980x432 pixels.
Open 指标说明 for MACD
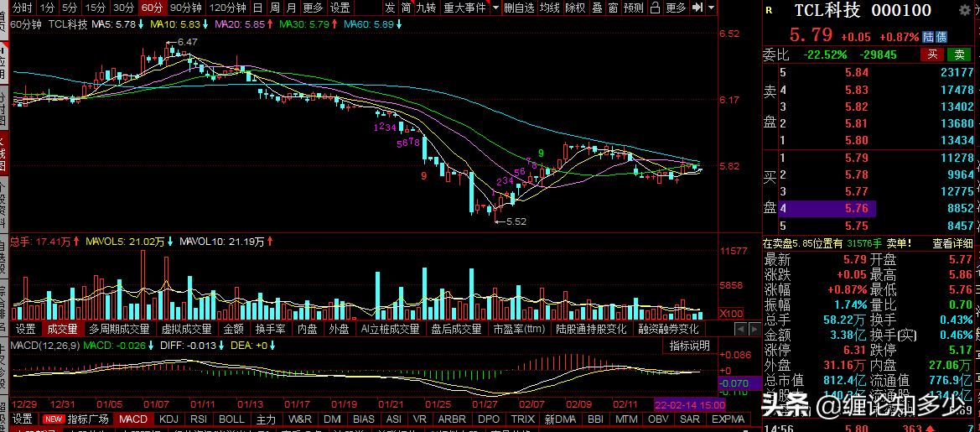689,346
